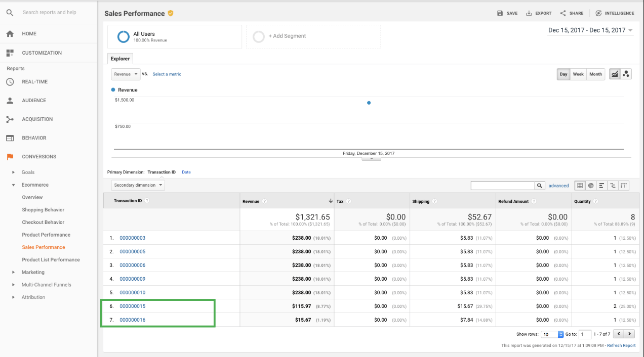Viewport: 644px width, 357px height.
Task: Select the Pivot table view icon
Action: [x=624, y=186]
